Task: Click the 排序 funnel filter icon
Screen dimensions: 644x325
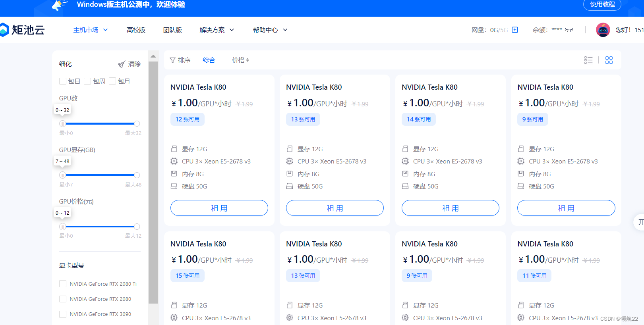Action: tap(172, 60)
